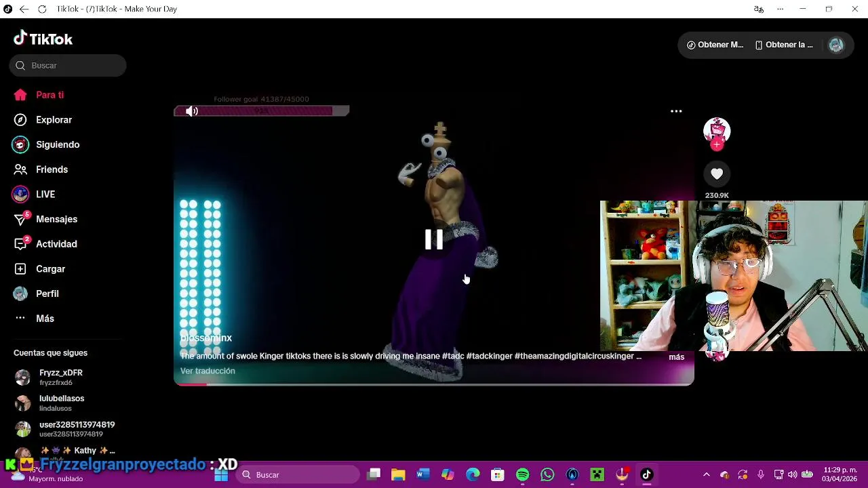Go back with the title bar arrow

click(24, 9)
